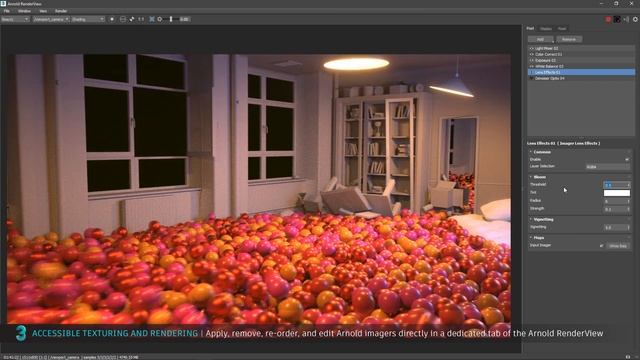This screenshot has height=360, width=640.
Task: Collapse the Vignetting section
Action: pyautogui.click(x=531, y=219)
